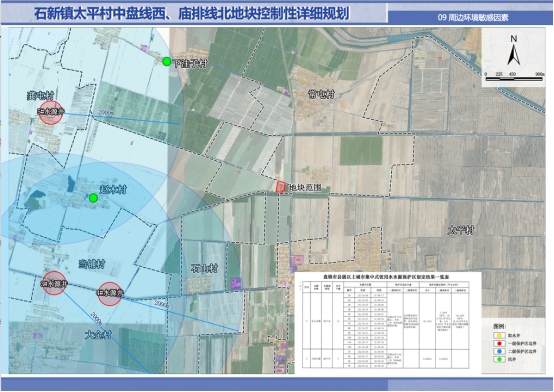
Task: Click the red 地块范围 site outline
Action: [281, 187]
